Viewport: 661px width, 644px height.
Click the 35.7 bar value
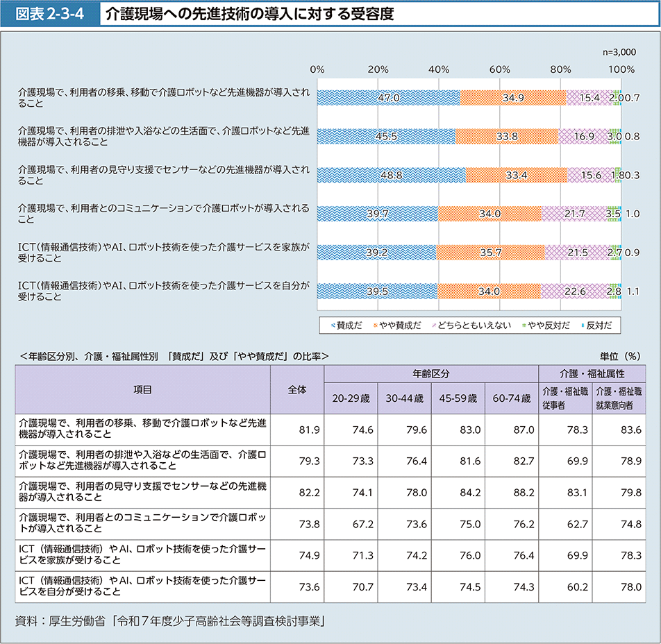pos(491,253)
